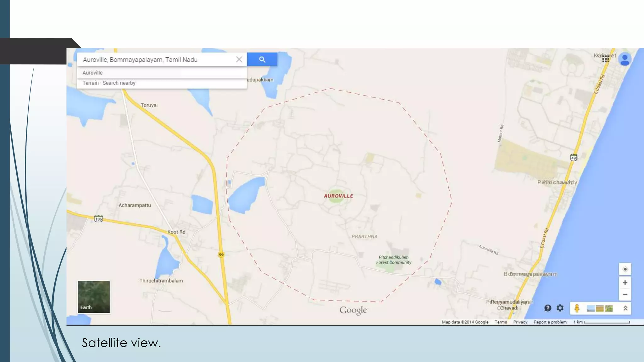Click the blue search magnifier button

(x=262, y=59)
